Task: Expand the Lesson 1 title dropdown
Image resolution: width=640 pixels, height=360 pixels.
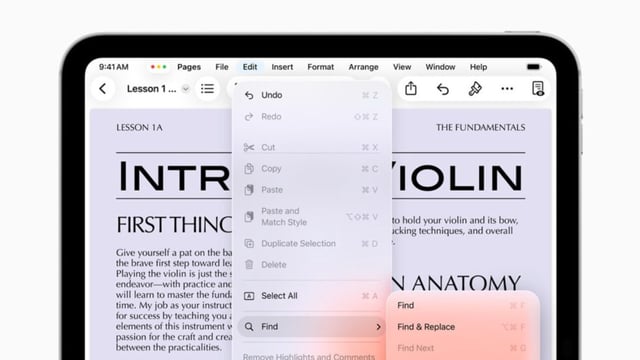Action: point(185,89)
